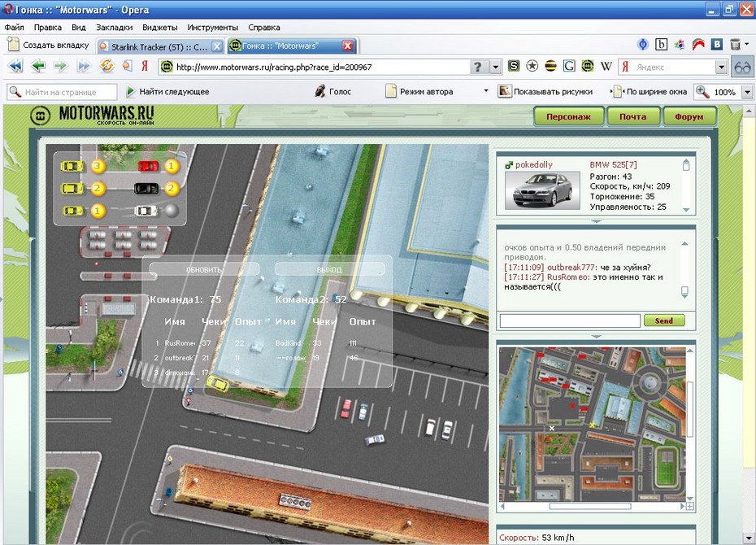Image resolution: width=756 pixels, height=545 pixels.
Task: Click the colorful dots icon in tab bar
Action: coord(680,45)
